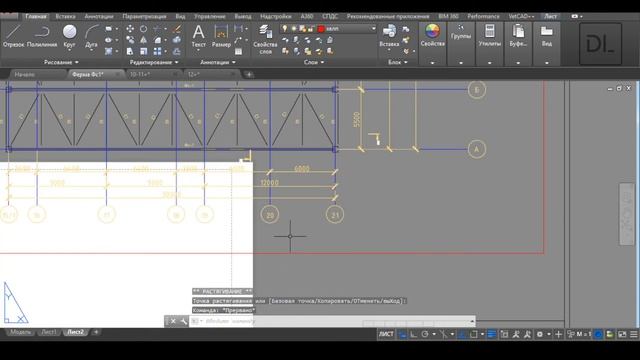Switch to the Вставка ribbon tab

65,16
